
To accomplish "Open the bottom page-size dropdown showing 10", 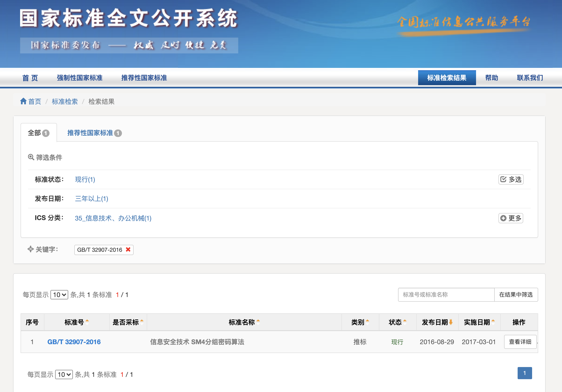I will point(64,374).
